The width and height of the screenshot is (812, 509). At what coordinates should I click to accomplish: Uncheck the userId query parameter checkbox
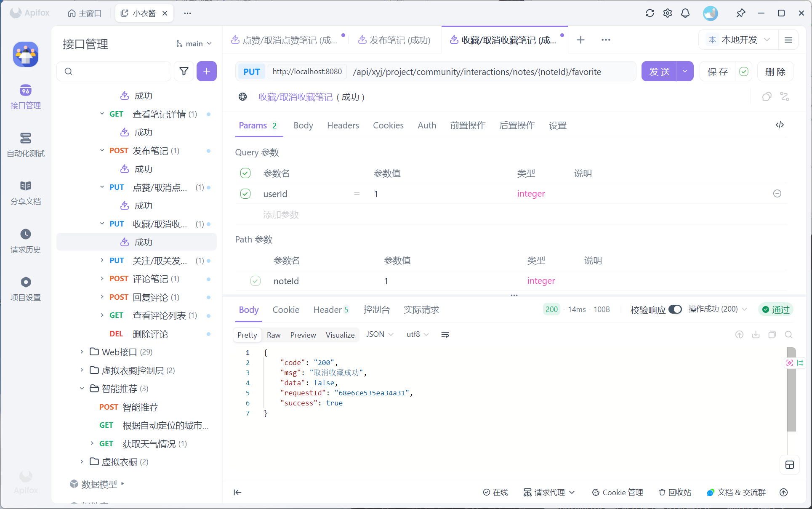pos(245,194)
